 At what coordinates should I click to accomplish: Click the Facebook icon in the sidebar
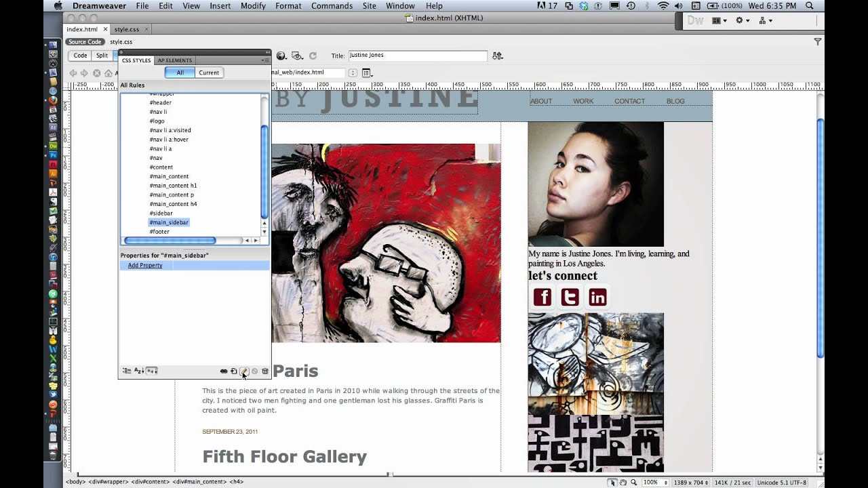[x=542, y=297]
